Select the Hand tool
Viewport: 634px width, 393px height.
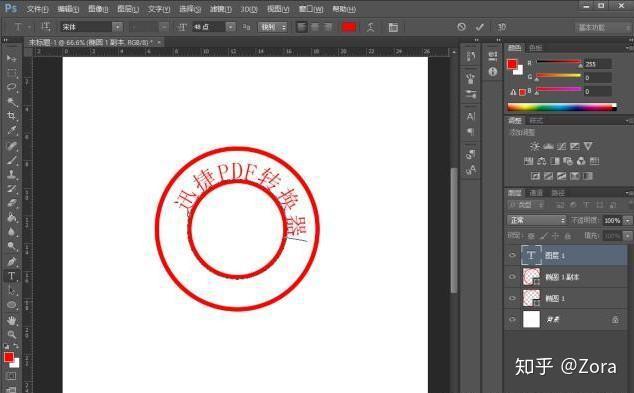(x=11, y=320)
